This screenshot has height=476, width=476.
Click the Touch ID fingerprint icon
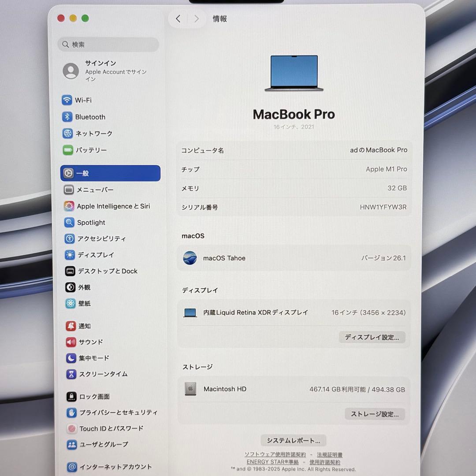point(72,429)
